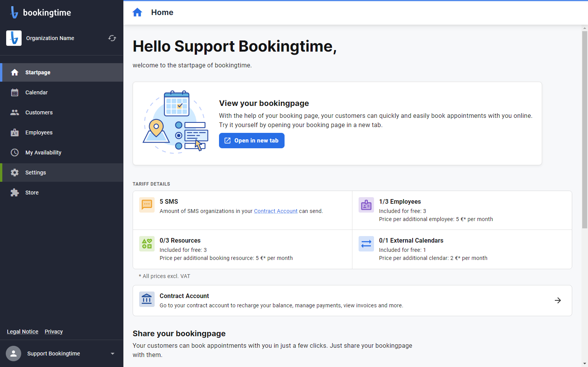Open the Customers menu item
Screen dimensions: 588x367
pos(62,112)
